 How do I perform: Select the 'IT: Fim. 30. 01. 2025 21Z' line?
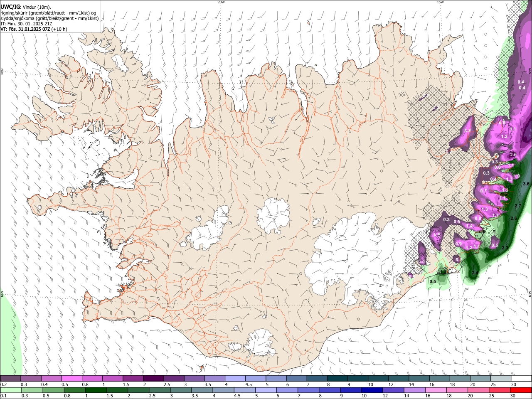[x=26, y=24]
